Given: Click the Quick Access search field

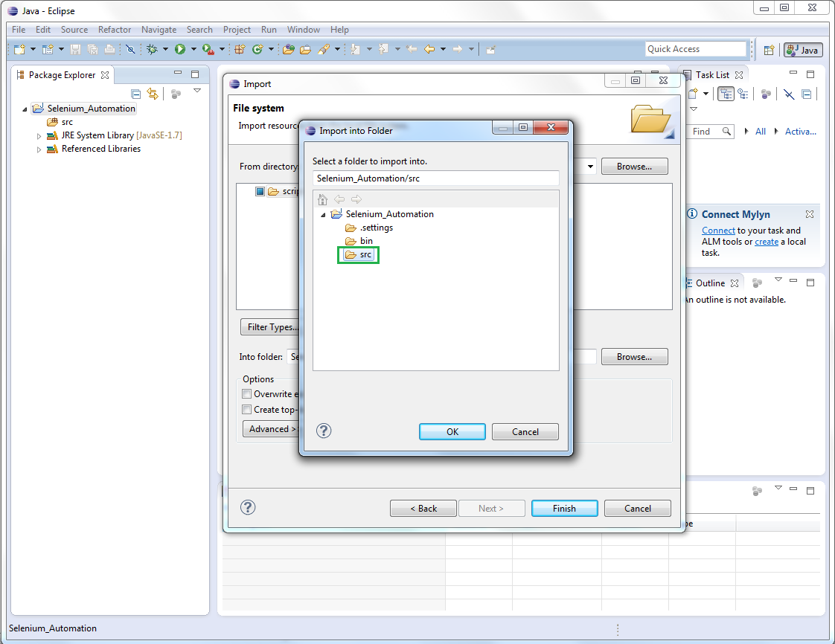Looking at the screenshot, I should tap(696, 49).
